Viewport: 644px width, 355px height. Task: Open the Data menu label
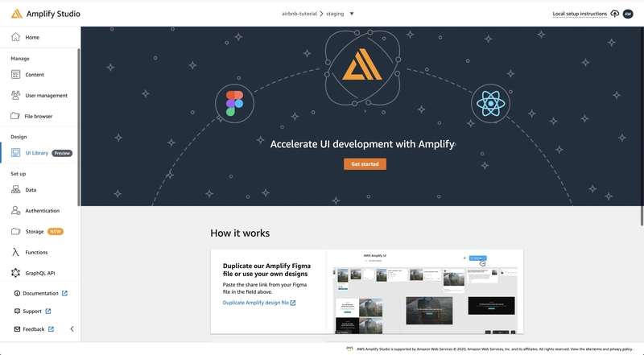click(x=31, y=190)
